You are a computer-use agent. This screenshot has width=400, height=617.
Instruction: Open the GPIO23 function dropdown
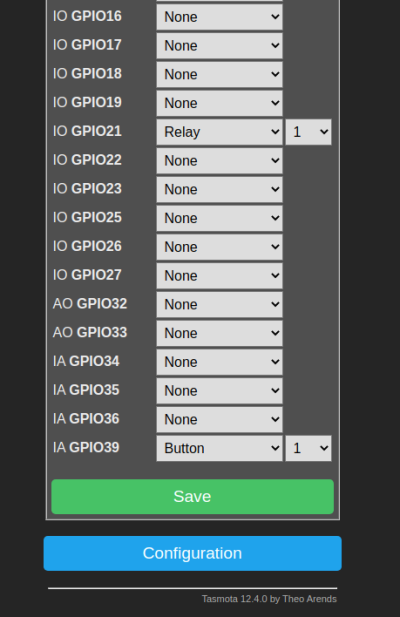[219, 189]
